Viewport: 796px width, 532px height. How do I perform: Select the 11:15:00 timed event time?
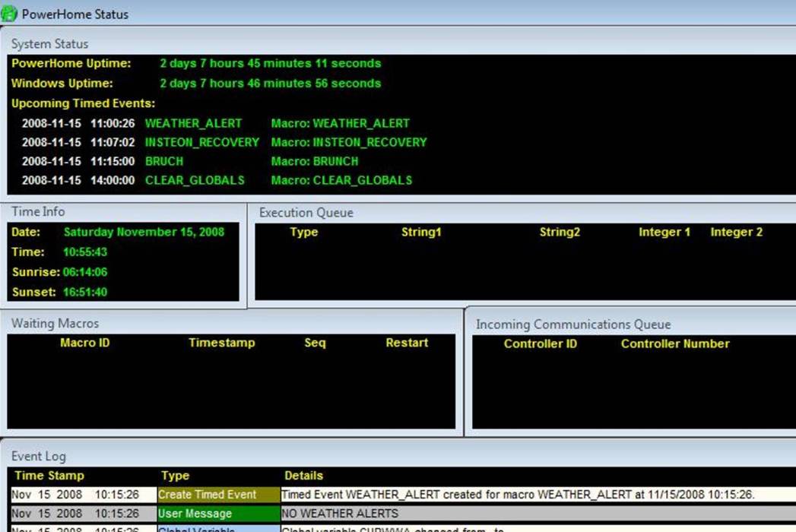[x=113, y=161]
